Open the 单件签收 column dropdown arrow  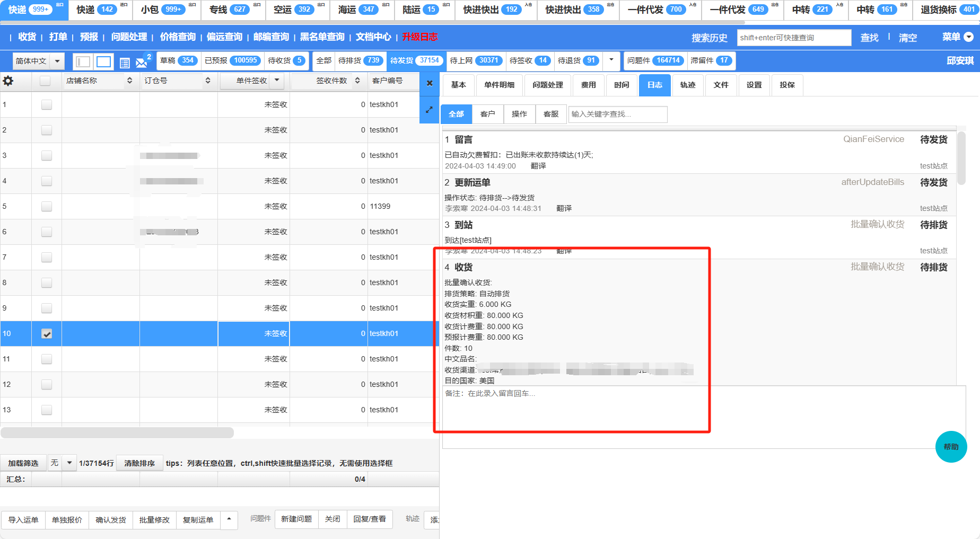(x=277, y=81)
